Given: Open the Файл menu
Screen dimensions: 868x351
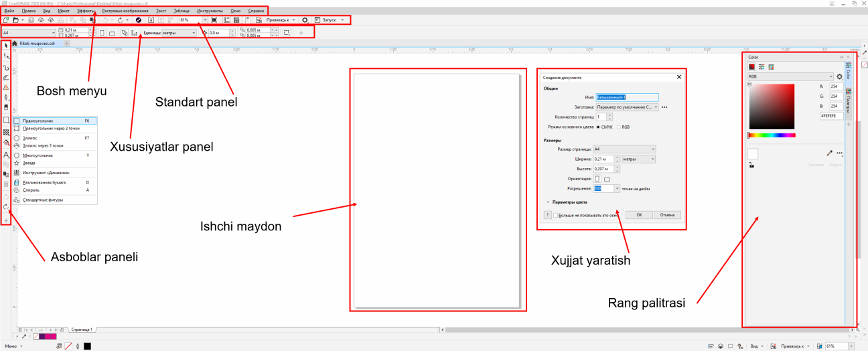Looking at the screenshot, I should point(9,11).
